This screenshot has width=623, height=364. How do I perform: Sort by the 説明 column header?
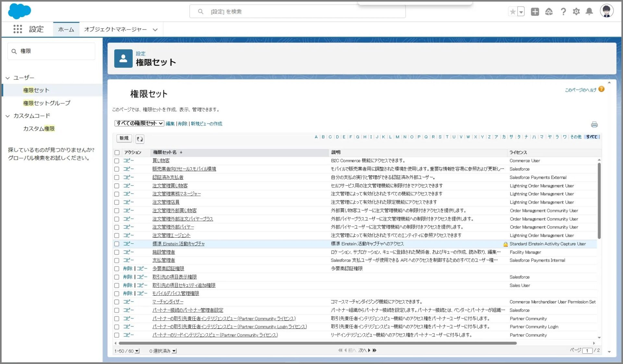pyautogui.click(x=336, y=152)
